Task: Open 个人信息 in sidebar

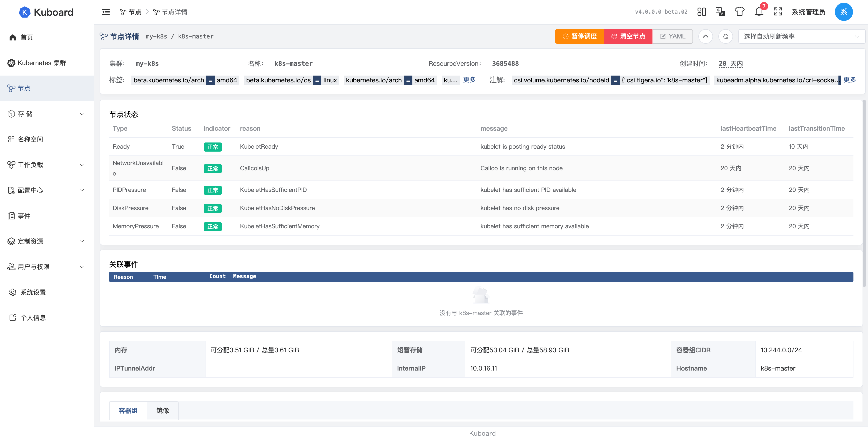Action: tap(47, 318)
